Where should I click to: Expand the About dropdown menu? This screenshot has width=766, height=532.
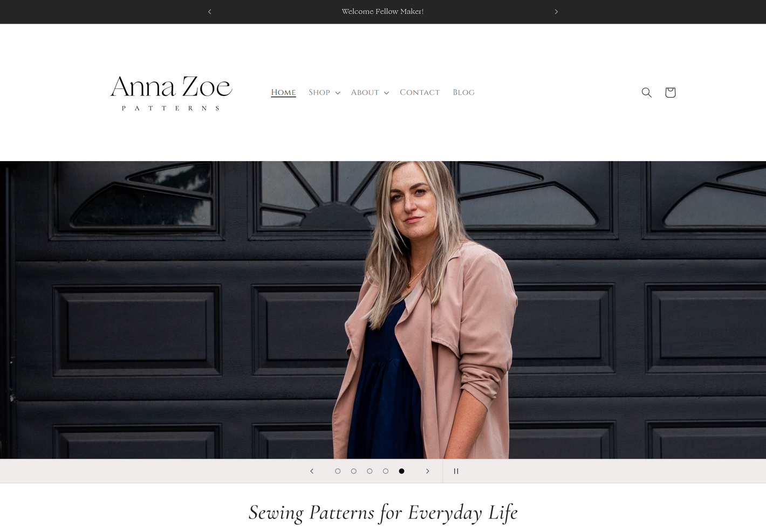point(370,93)
